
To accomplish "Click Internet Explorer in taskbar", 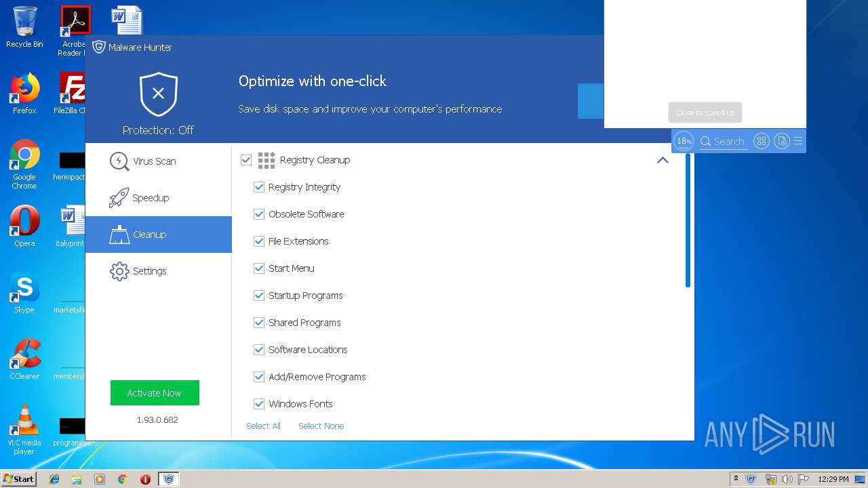I will click(54, 479).
